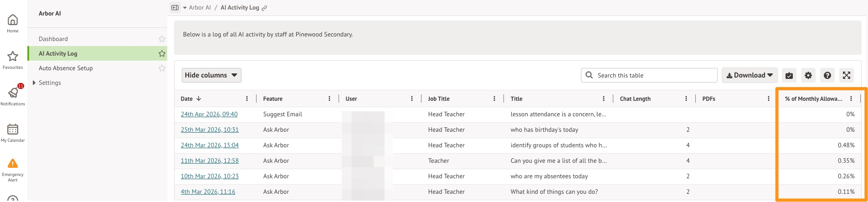Viewport: 868px width, 202px height.
Task: Select Dashboard in the Arbor AI menu
Action: [x=53, y=39]
